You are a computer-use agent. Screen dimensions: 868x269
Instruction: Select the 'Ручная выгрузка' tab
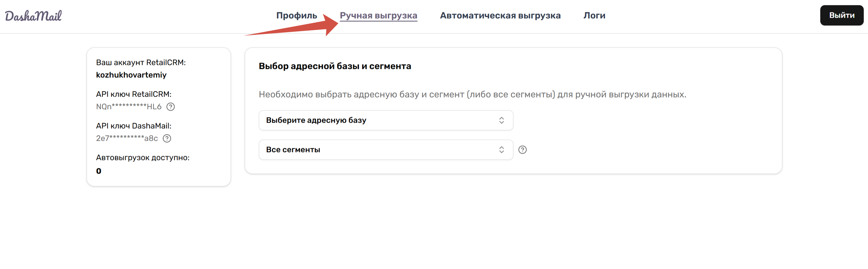point(378,16)
